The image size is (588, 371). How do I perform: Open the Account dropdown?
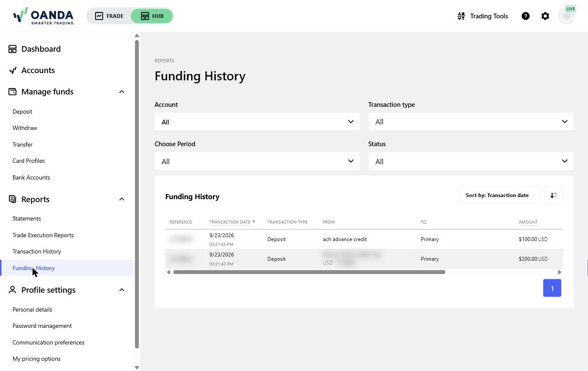click(x=257, y=122)
